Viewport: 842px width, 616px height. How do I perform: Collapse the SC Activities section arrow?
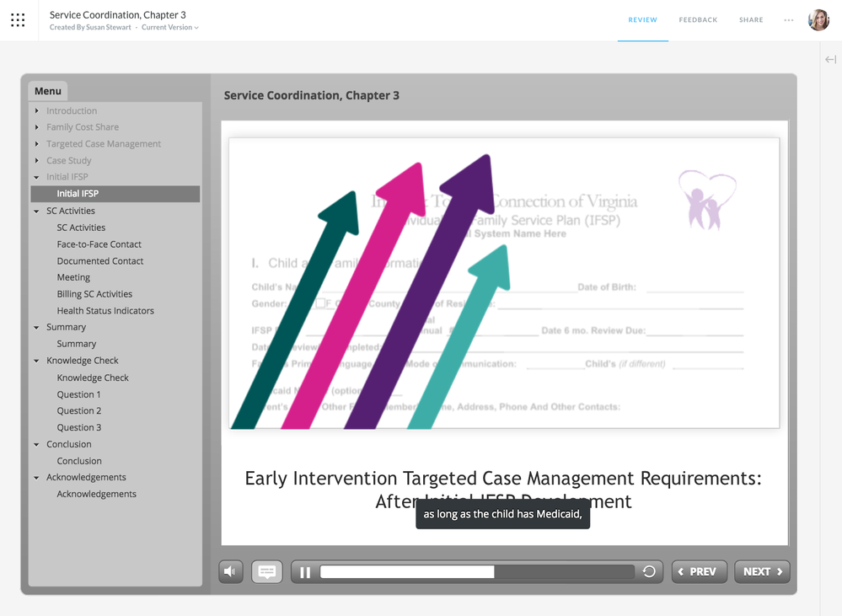tap(36, 211)
